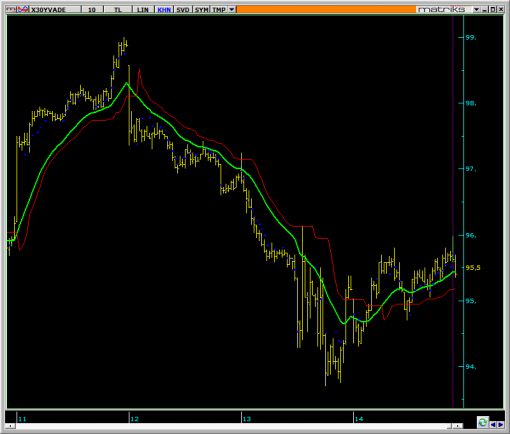Click the scrollbar left arrow button
The height and width of the screenshot is (434, 510).
tap(10, 426)
